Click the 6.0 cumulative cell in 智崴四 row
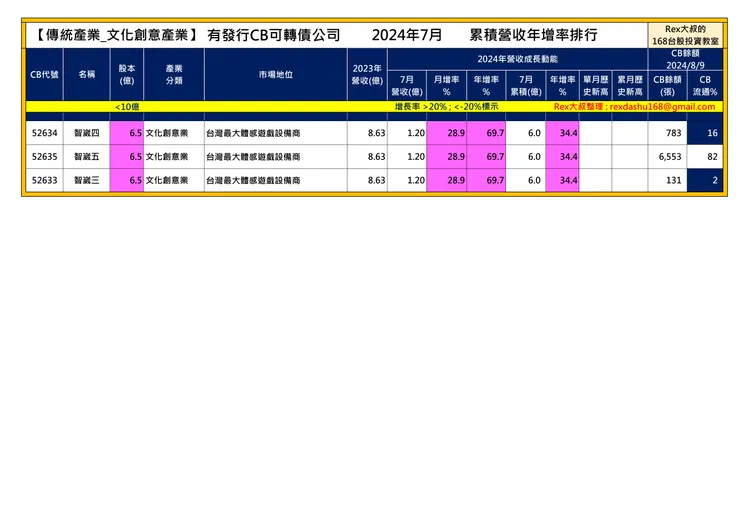 [526, 133]
